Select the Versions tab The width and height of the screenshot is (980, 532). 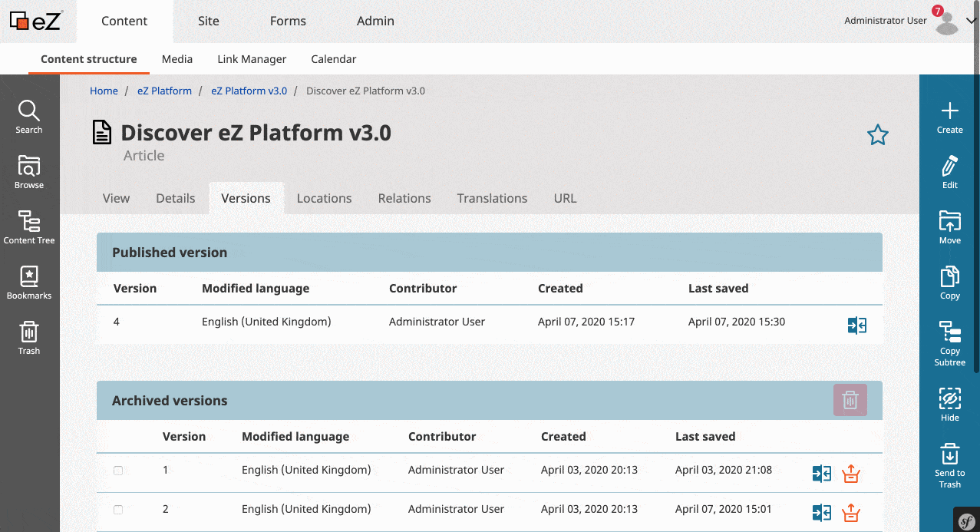tap(246, 198)
